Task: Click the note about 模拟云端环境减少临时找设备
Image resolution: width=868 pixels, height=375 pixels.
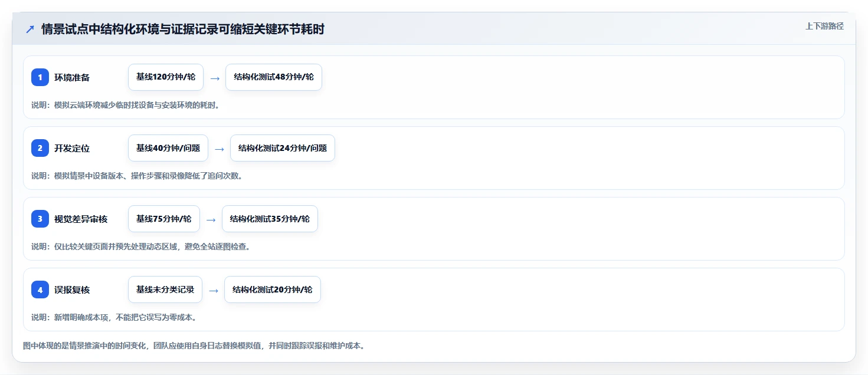Action: pos(126,105)
